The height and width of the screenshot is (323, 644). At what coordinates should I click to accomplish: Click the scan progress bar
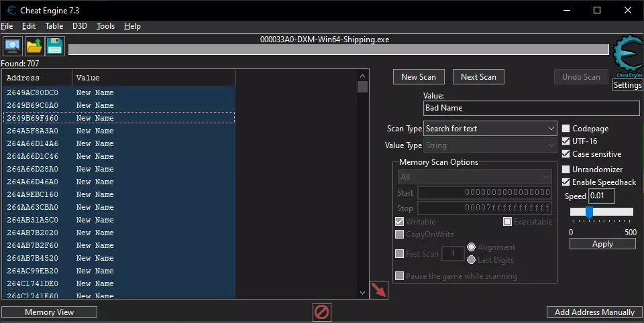click(x=338, y=50)
